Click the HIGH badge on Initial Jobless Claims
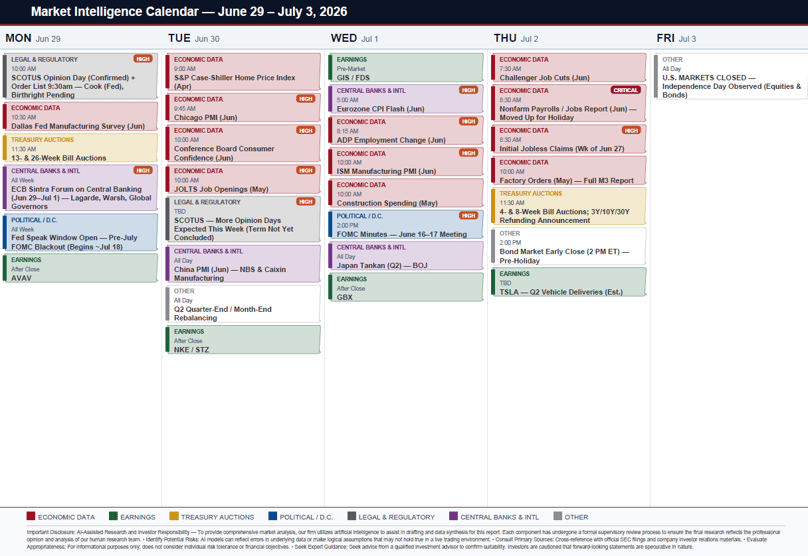808x556 pixels. 631,130
